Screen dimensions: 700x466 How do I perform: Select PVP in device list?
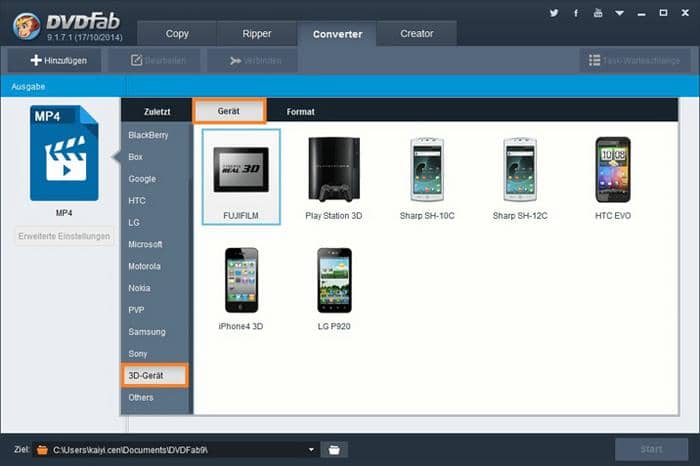[136, 310]
